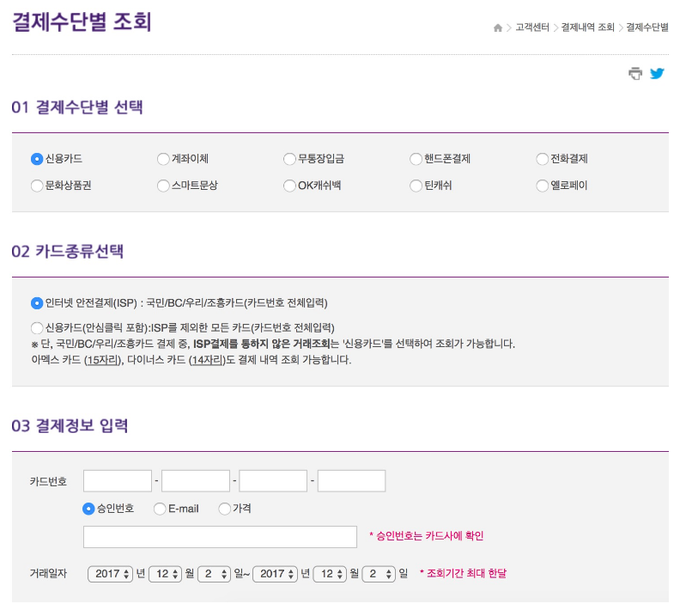The width and height of the screenshot is (680, 616).
Task: Select 가격 search option
Action: [224, 509]
